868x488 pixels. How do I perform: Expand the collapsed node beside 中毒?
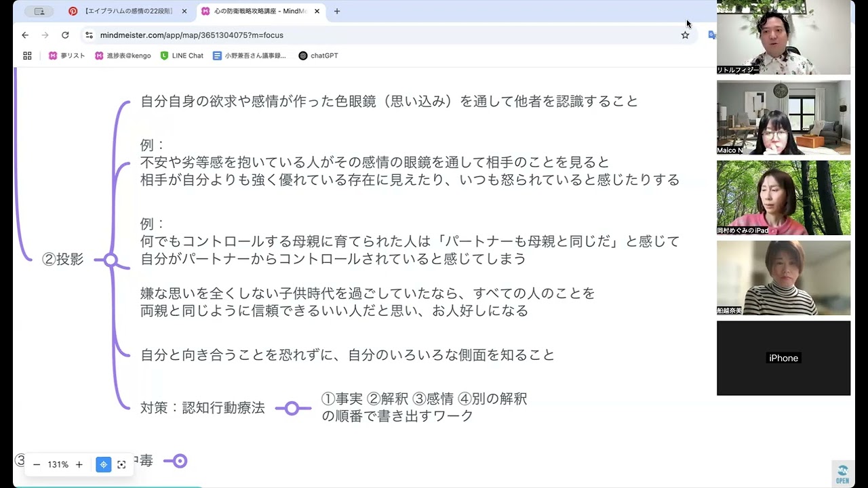[x=180, y=461]
